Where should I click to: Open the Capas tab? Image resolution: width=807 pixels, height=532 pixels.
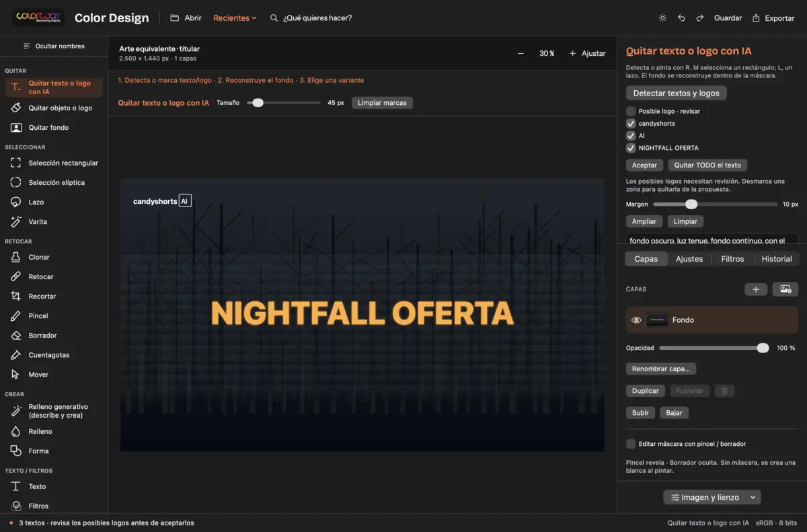point(646,259)
